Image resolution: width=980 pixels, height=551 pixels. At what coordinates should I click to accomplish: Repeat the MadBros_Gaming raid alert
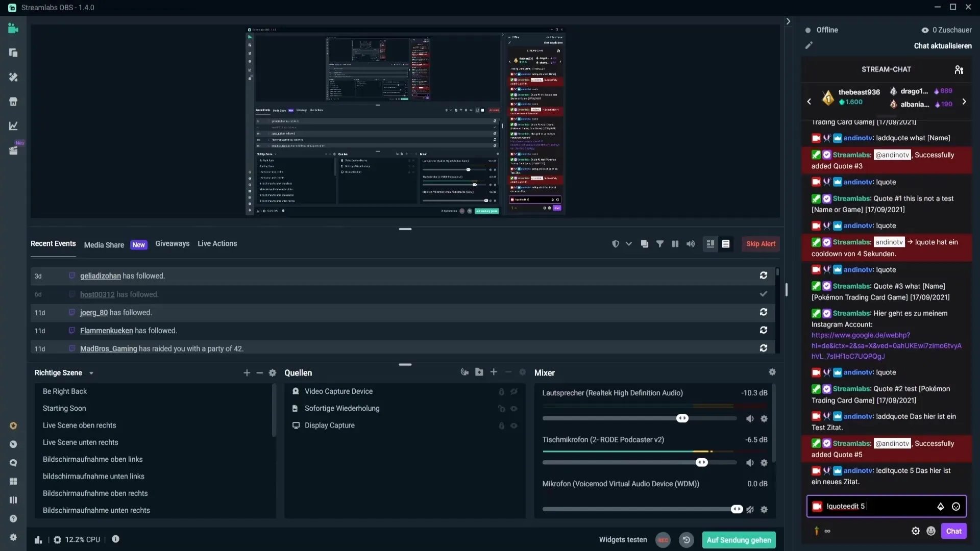[764, 348]
